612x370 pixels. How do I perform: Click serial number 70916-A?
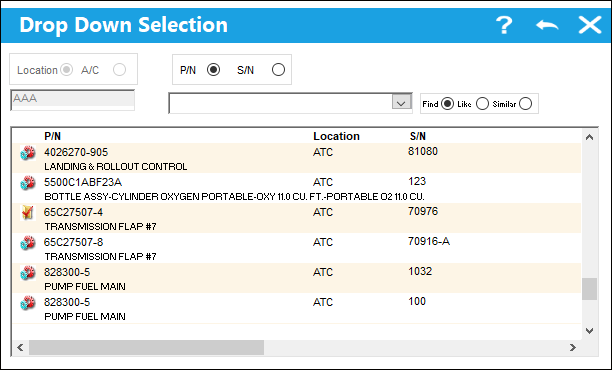coord(429,242)
